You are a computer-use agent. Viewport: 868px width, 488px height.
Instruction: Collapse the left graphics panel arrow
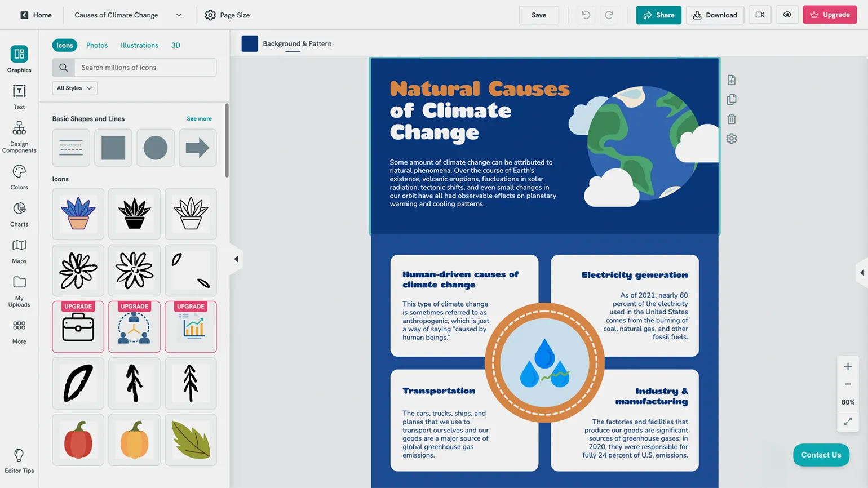pos(236,259)
